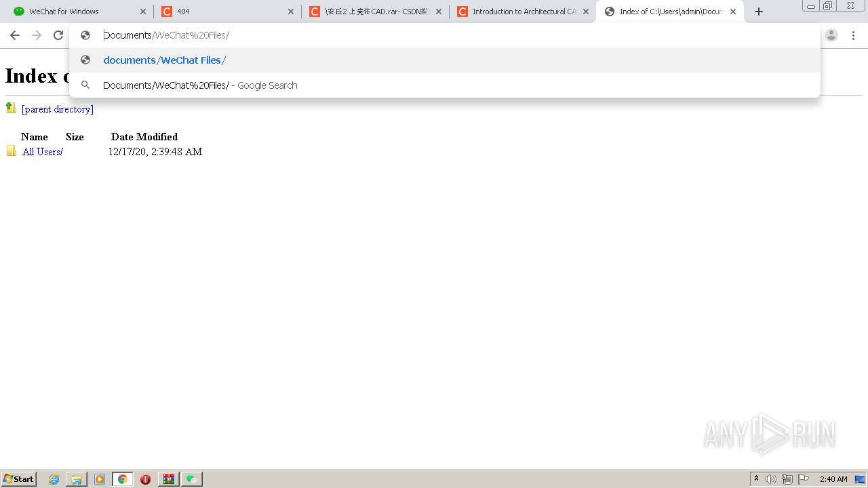Click the network tray icon
The width and height of the screenshot is (868, 488).
pos(787,479)
